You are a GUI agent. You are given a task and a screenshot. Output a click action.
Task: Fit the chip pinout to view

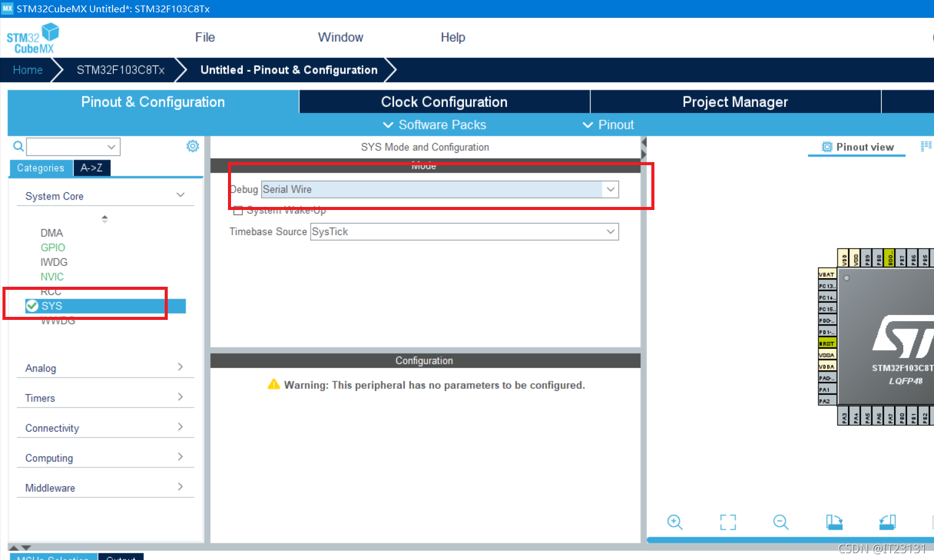pos(728,522)
